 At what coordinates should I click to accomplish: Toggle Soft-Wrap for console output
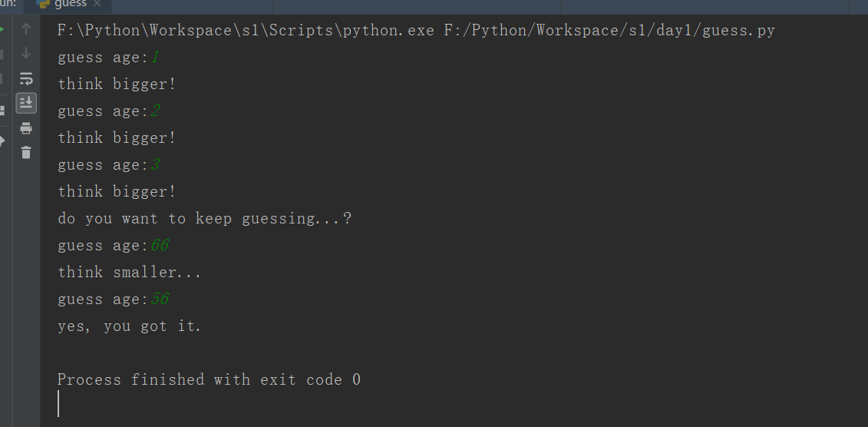[26, 78]
